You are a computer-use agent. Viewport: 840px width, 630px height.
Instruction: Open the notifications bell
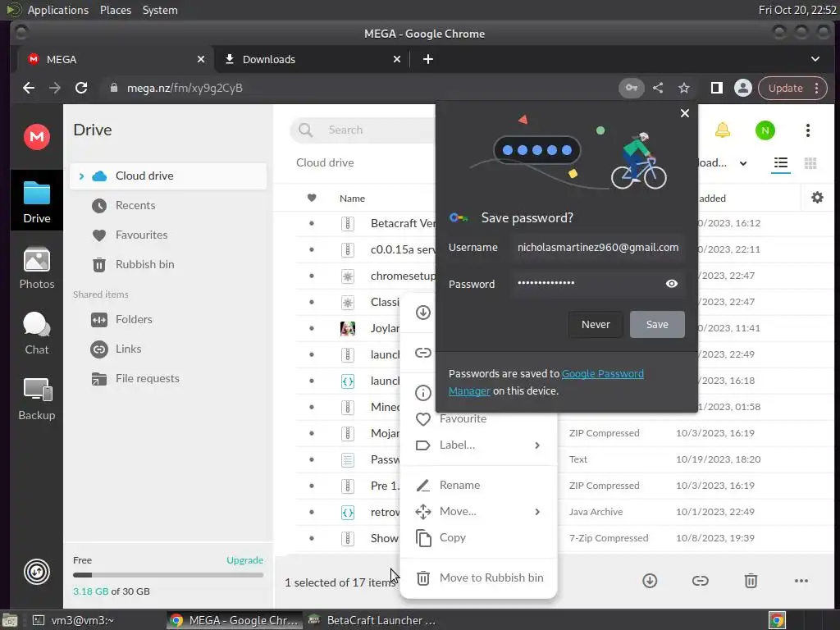point(722,130)
